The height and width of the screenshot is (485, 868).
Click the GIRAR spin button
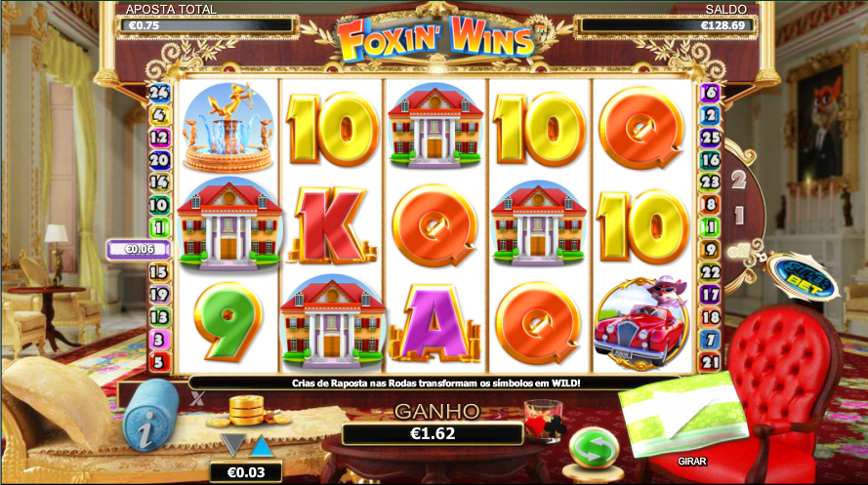coord(692,461)
